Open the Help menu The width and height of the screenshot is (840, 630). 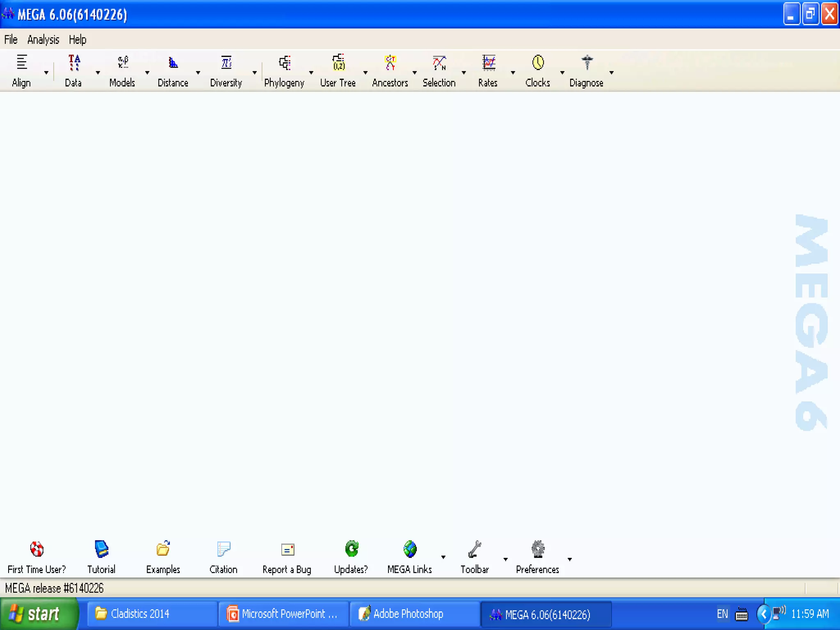click(x=78, y=40)
